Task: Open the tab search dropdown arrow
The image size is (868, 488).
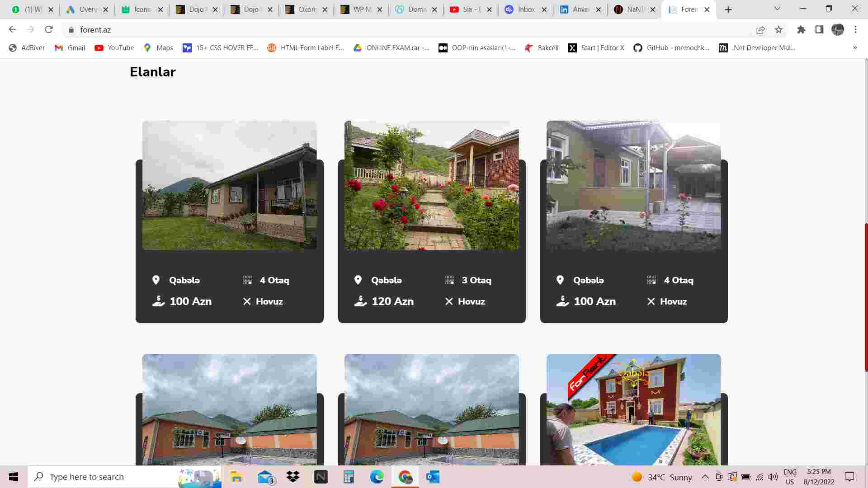Action: [777, 9]
